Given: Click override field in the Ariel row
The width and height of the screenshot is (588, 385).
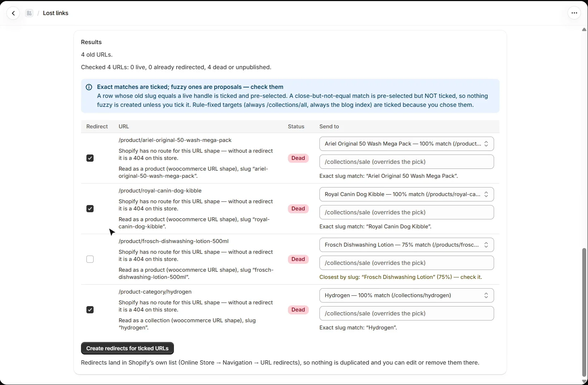Looking at the screenshot, I should point(407,162).
